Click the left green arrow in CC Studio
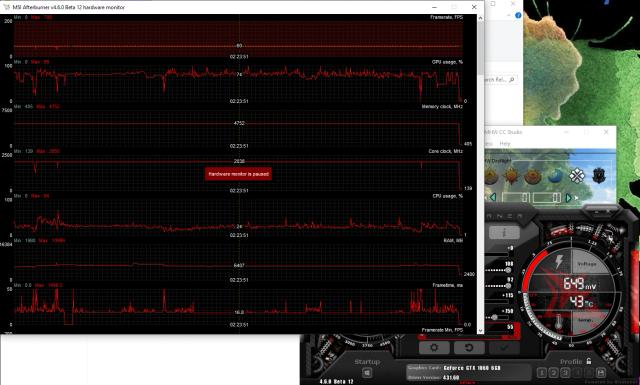Screen dimensions: 640x385 click(493, 198)
